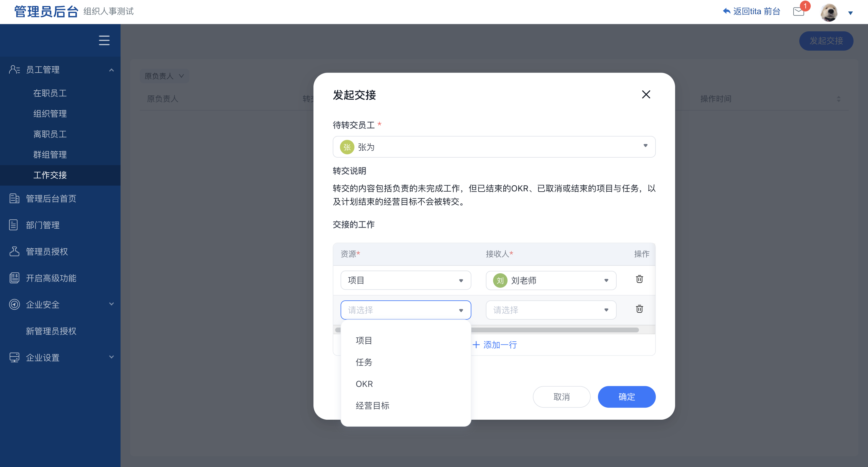Click the 管理后台首页 icon
The image size is (868, 467).
pyautogui.click(x=14, y=199)
